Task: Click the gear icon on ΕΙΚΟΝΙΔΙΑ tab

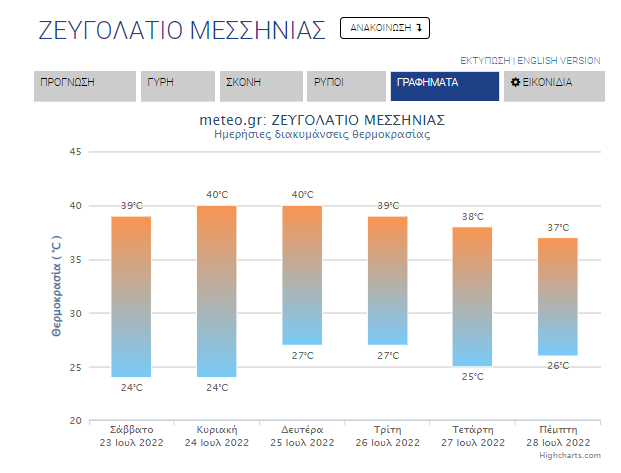Action: [x=515, y=82]
